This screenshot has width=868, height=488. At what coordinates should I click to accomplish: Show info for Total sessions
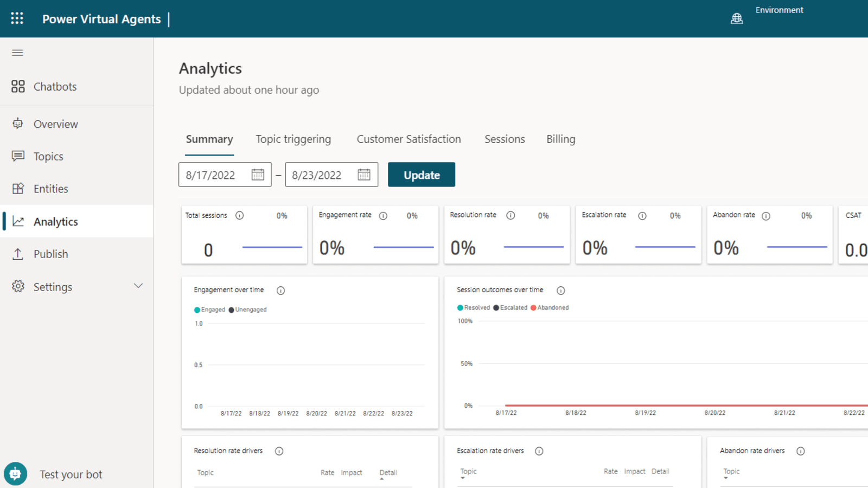click(239, 216)
